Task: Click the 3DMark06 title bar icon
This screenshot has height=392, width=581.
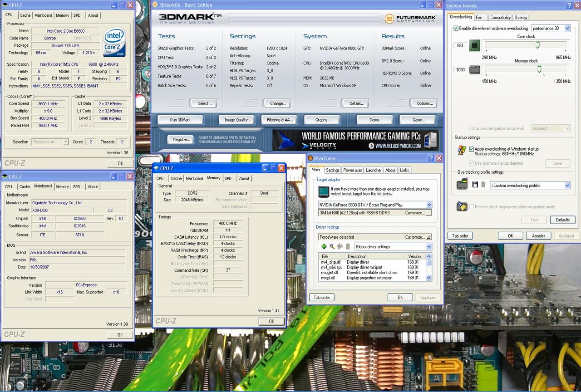Action: click(155, 5)
